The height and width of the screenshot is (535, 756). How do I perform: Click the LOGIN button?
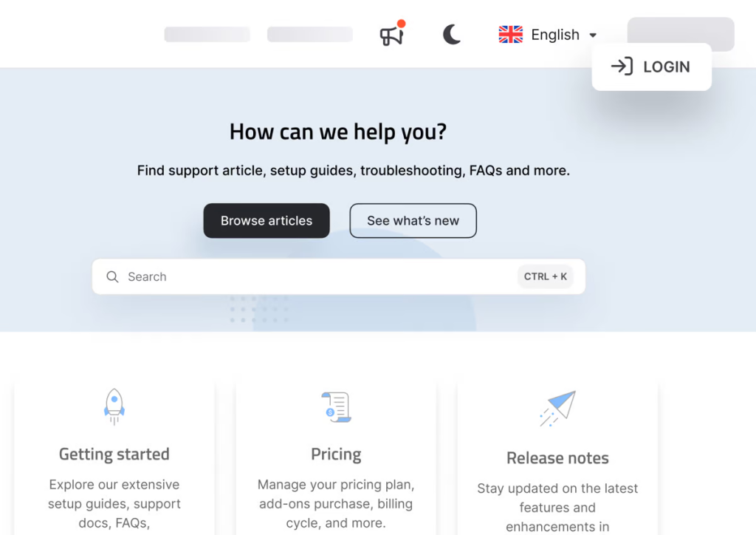click(x=651, y=67)
